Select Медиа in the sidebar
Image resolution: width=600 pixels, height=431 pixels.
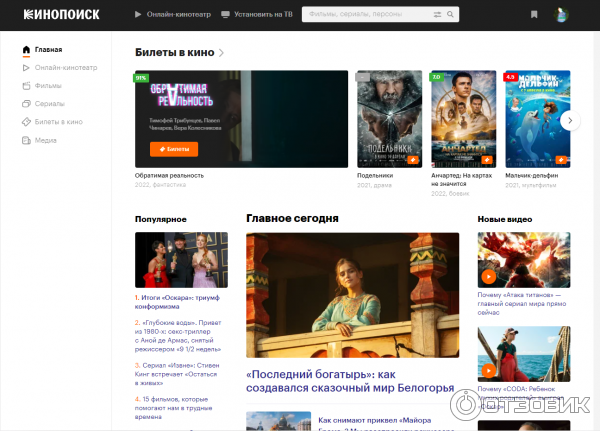[46, 140]
